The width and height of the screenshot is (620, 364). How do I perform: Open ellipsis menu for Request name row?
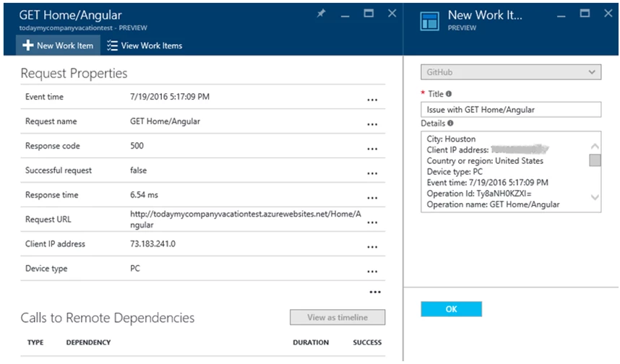[x=372, y=124]
